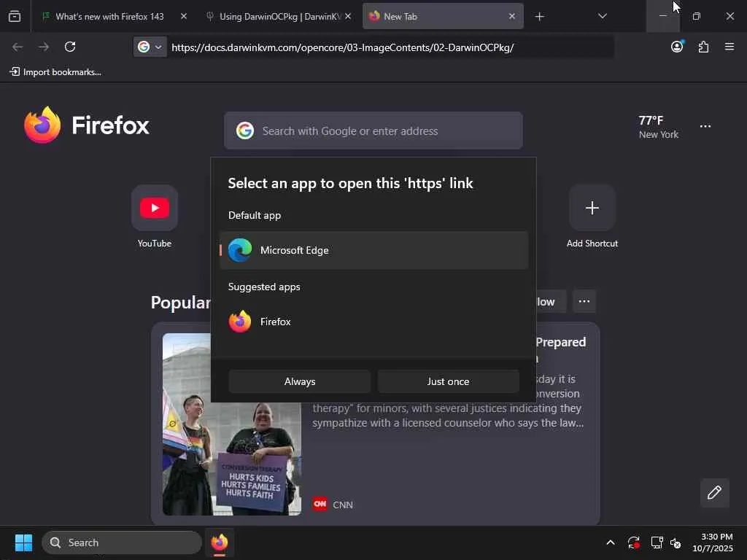Open the Firefox View tab list icon

(15, 16)
